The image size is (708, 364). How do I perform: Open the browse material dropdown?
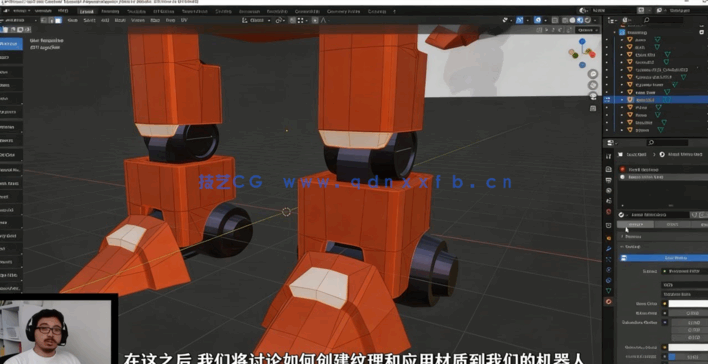(x=622, y=215)
